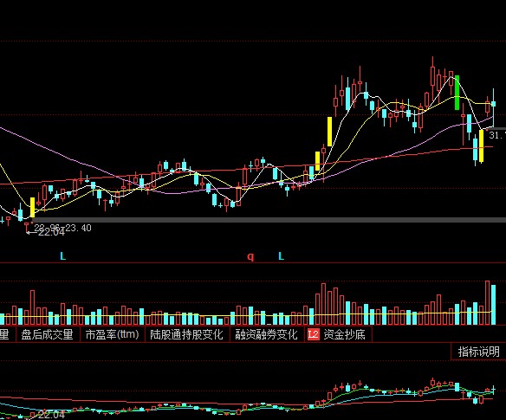The image size is (506, 420).
Task: Click the partial 量 tab at far left
Action: [x=4, y=334]
